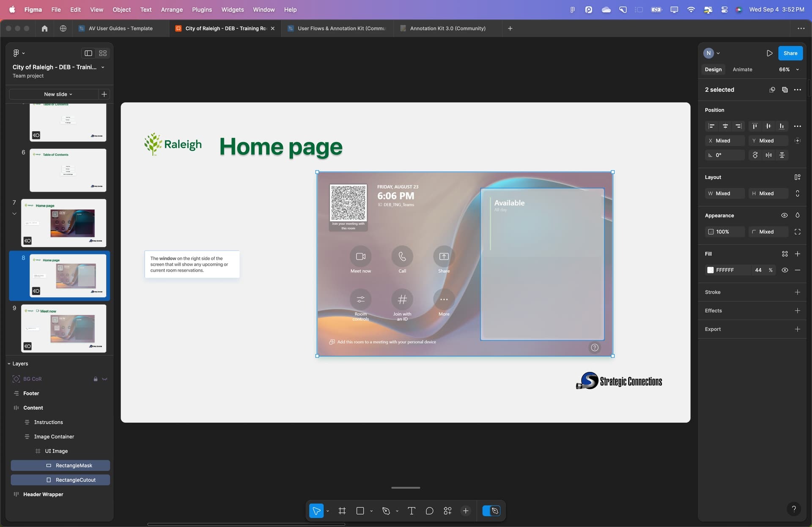
Task: Select the Comment tool
Action: (429, 511)
